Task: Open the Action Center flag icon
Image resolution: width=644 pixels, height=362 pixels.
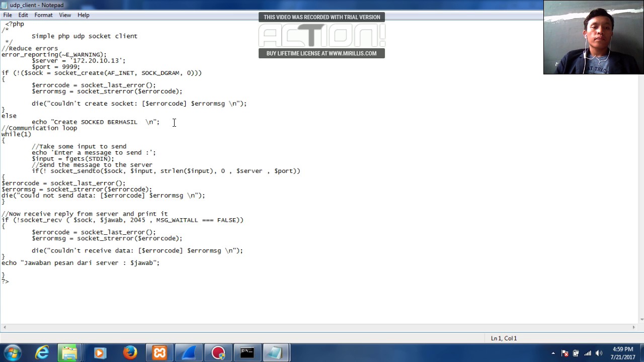Action: [565, 353]
